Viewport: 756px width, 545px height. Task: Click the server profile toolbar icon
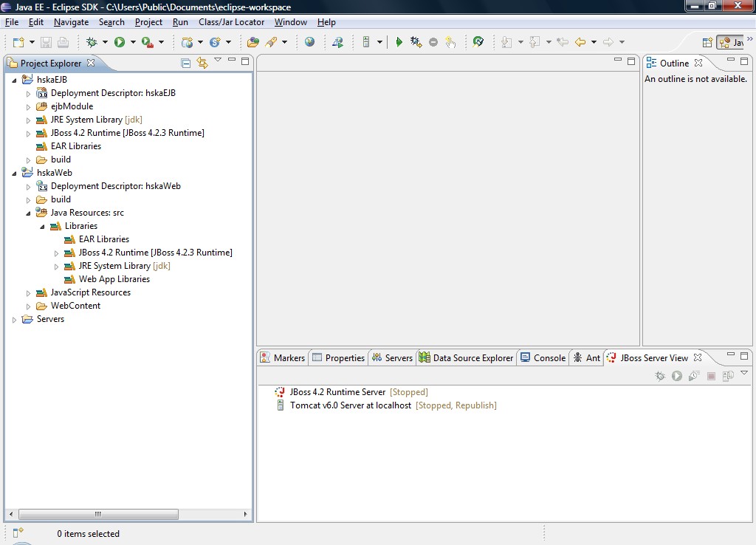tap(366, 42)
